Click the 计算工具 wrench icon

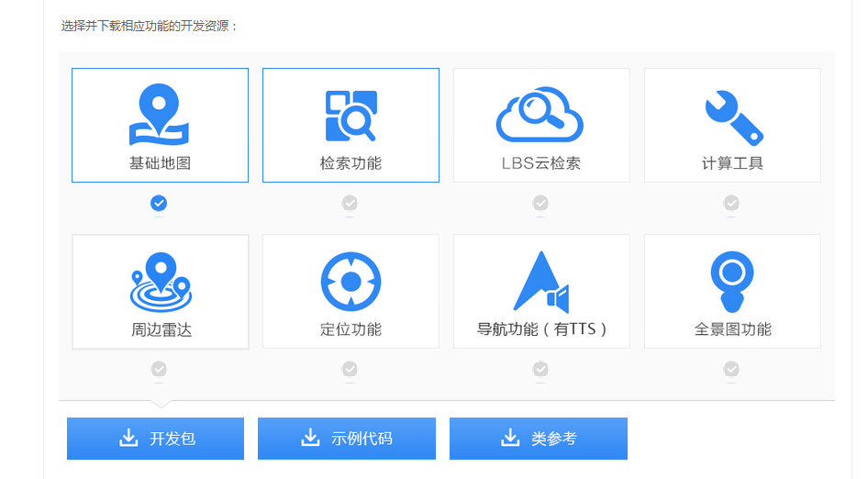pos(734,118)
